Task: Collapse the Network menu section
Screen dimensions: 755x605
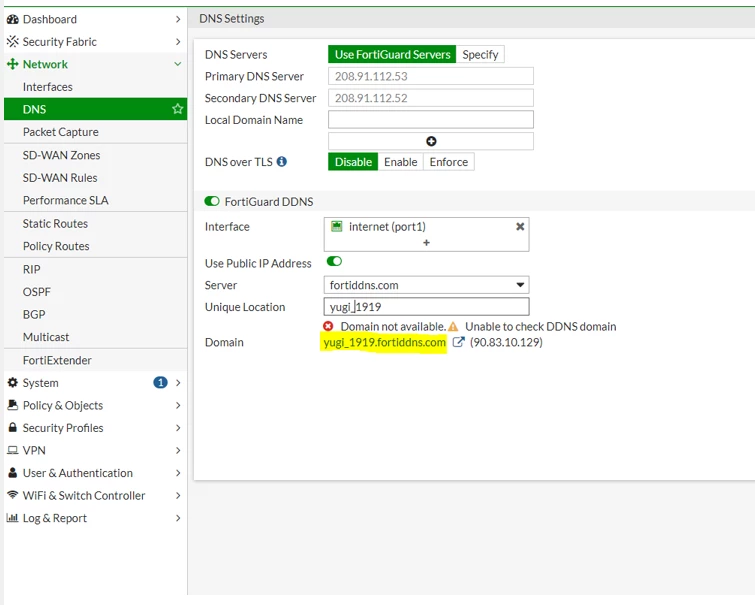Action: (x=178, y=64)
